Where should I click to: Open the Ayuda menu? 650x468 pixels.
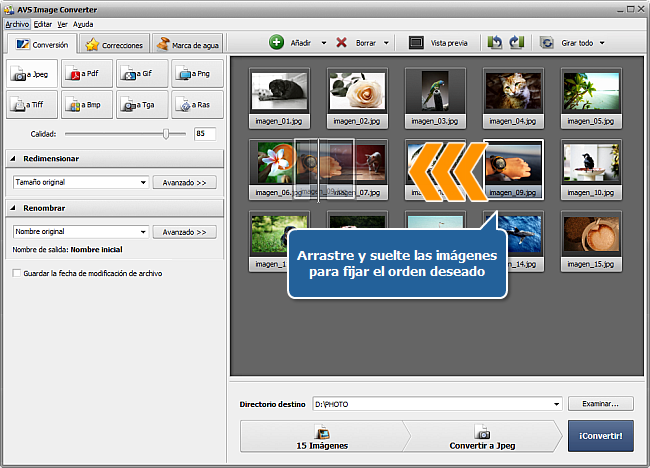(x=83, y=24)
